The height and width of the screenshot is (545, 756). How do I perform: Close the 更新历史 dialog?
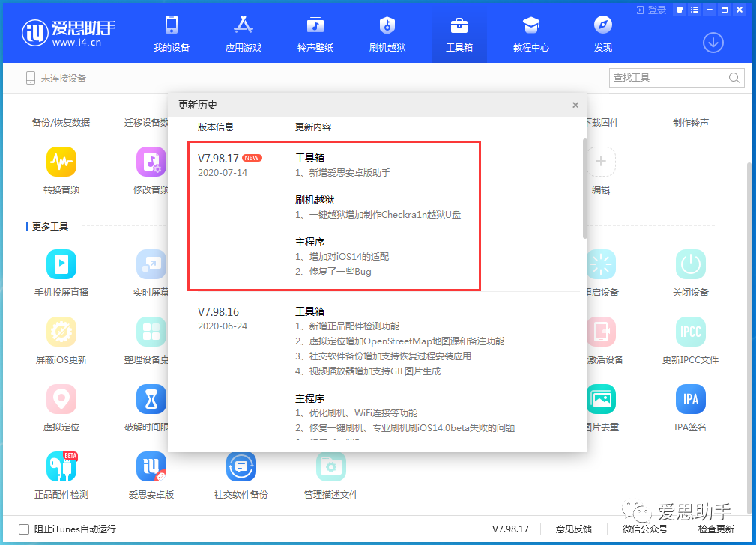tap(575, 105)
